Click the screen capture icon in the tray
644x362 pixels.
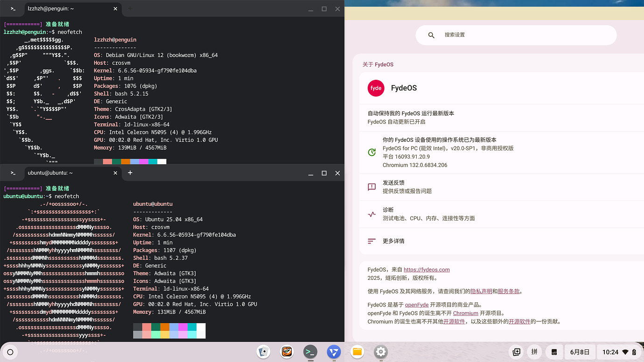(516, 352)
